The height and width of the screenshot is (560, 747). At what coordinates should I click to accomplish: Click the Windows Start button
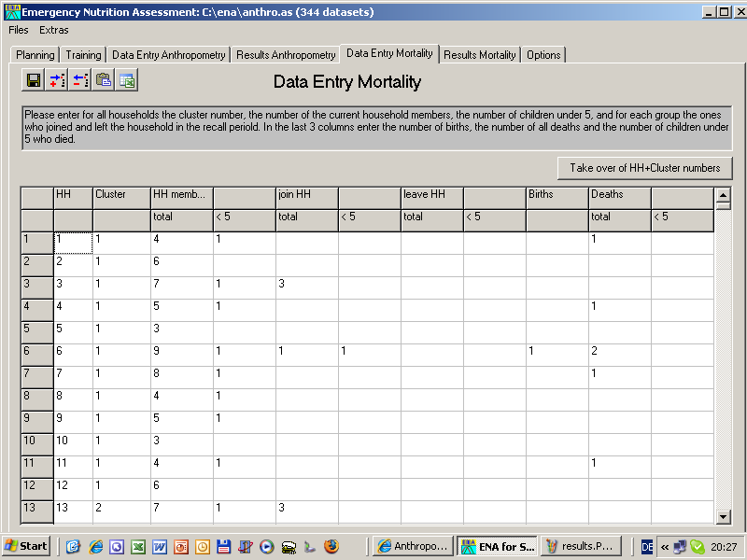point(26,546)
